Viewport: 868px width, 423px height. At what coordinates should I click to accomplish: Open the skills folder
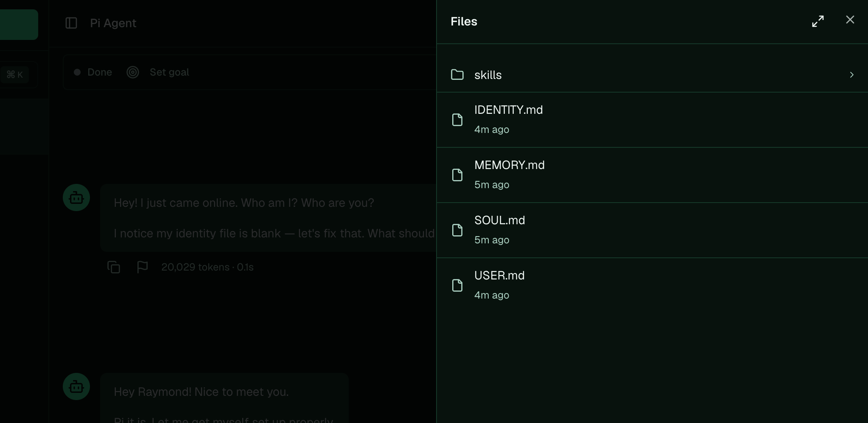pyautogui.click(x=652, y=75)
